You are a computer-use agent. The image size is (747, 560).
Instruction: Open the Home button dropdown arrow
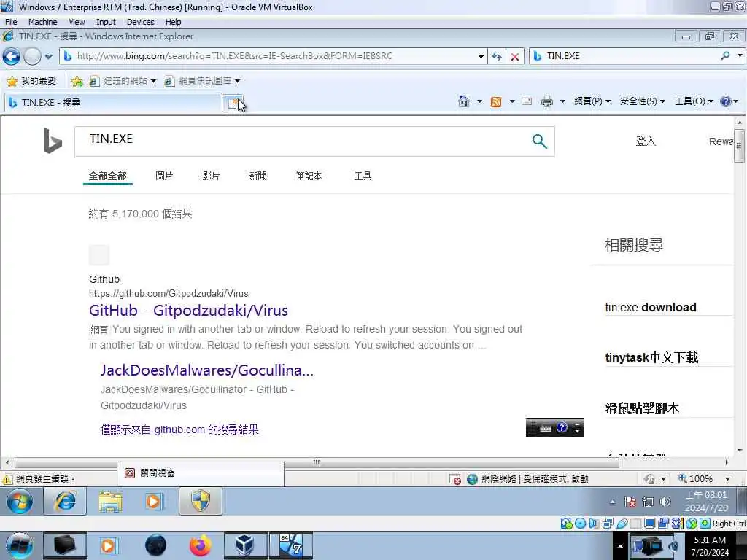click(x=479, y=101)
